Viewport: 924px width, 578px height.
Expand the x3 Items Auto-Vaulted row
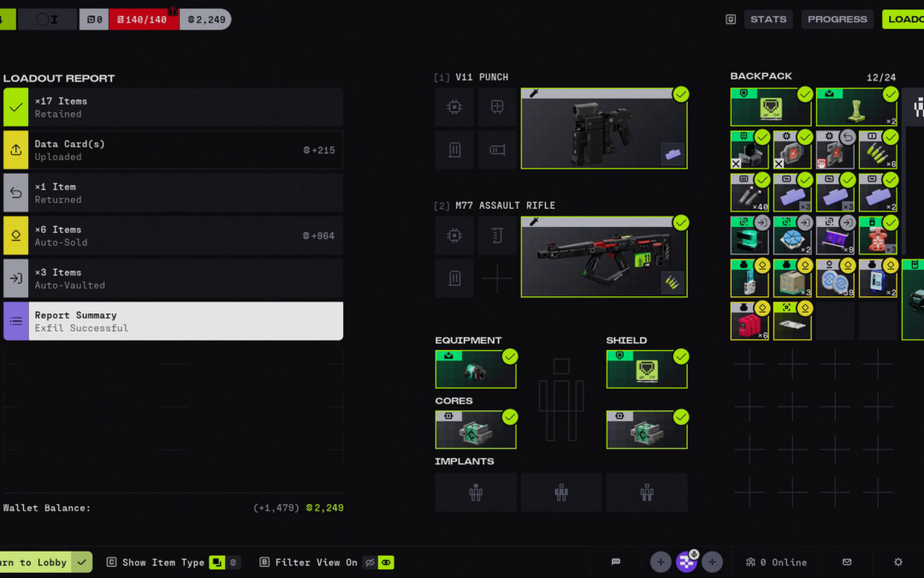pos(173,278)
